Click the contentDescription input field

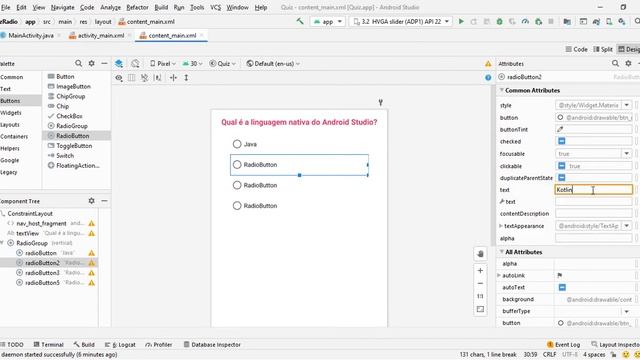(593, 213)
